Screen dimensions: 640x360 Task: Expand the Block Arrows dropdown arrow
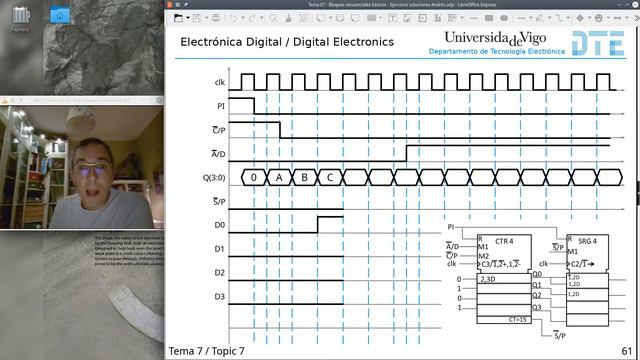627,18
